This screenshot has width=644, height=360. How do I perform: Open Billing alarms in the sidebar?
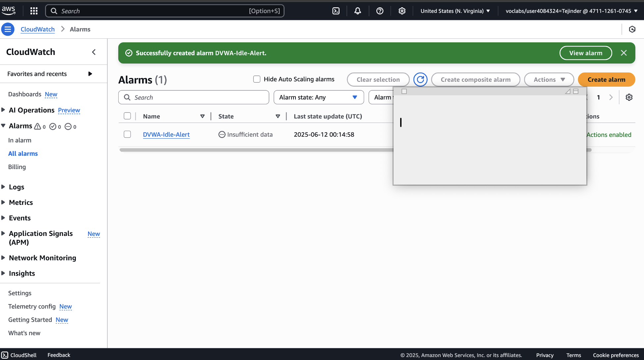click(x=17, y=167)
